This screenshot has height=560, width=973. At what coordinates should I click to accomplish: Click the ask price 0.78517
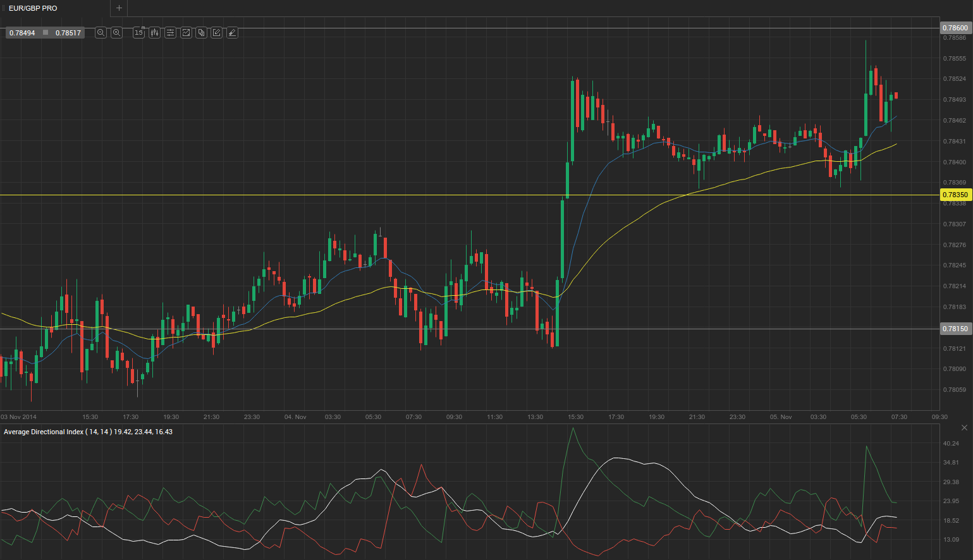68,33
